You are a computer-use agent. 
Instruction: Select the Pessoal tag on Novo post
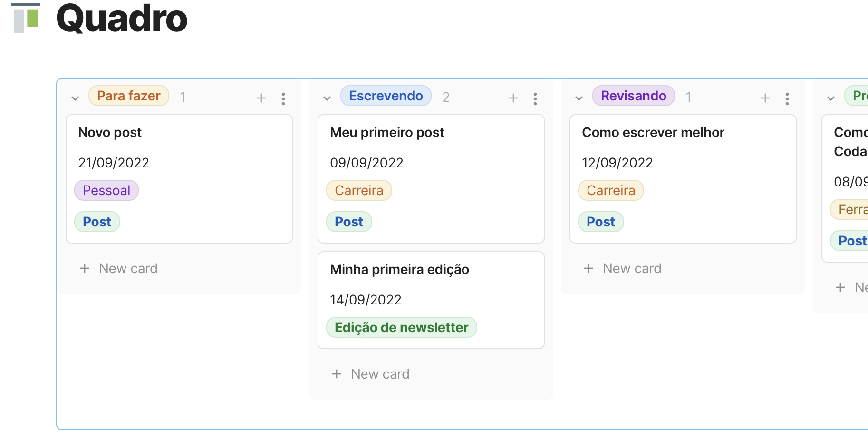pyautogui.click(x=106, y=190)
